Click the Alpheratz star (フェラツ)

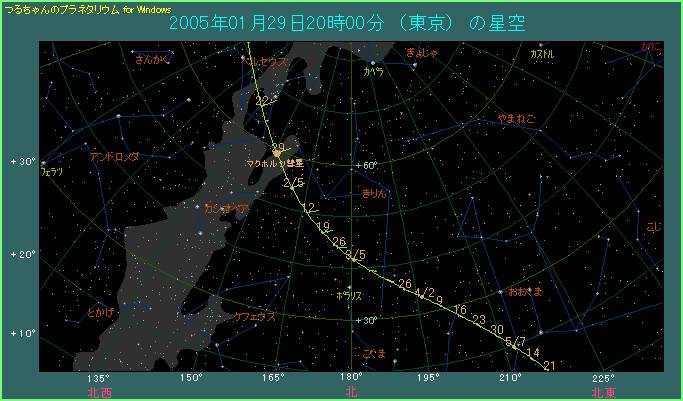pos(43,162)
